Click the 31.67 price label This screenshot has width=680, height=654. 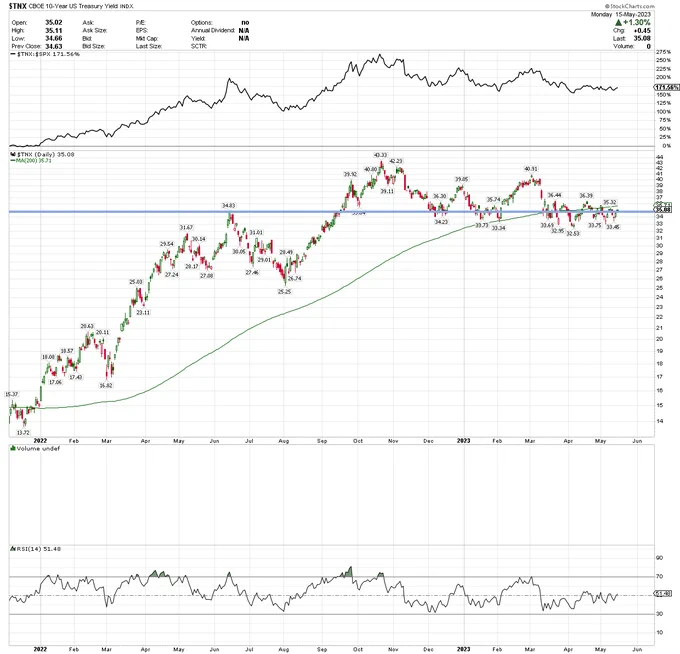(x=186, y=227)
